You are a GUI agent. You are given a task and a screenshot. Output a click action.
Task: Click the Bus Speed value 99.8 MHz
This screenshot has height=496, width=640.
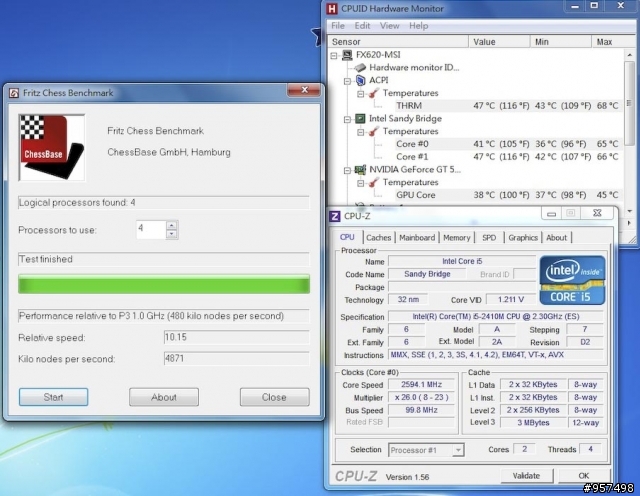tap(421, 410)
